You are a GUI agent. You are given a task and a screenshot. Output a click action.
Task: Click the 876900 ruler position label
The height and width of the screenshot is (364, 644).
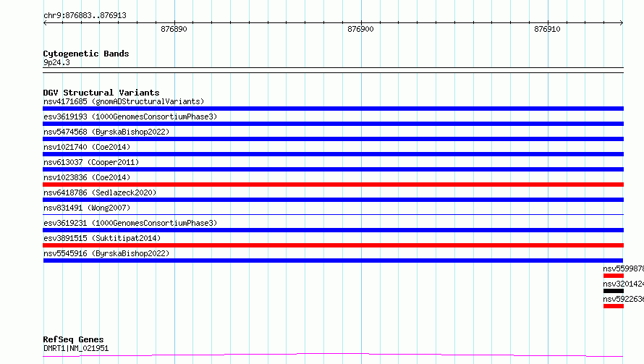click(360, 29)
